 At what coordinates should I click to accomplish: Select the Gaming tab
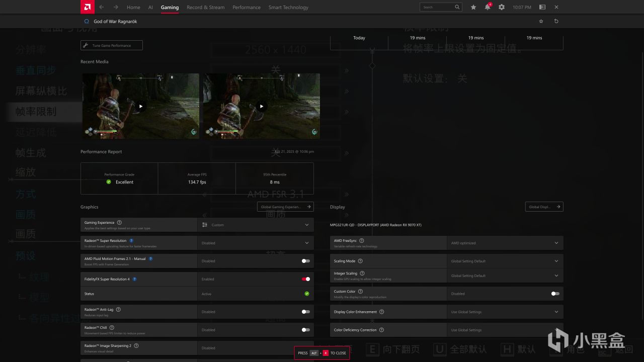[x=170, y=8]
